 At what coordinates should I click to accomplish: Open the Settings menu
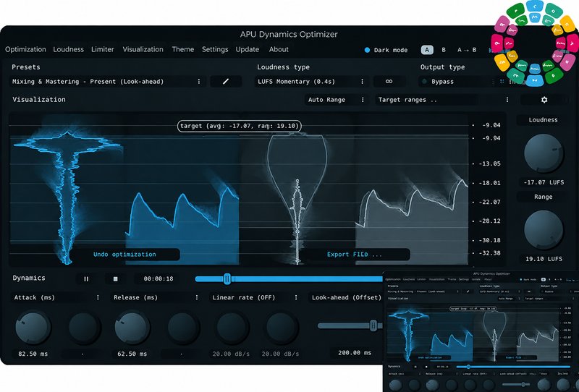215,49
